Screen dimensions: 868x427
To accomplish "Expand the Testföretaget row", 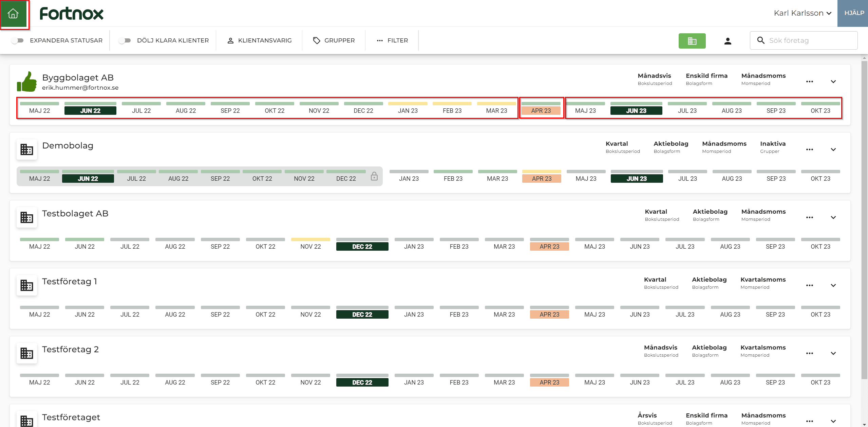I will tap(833, 421).
